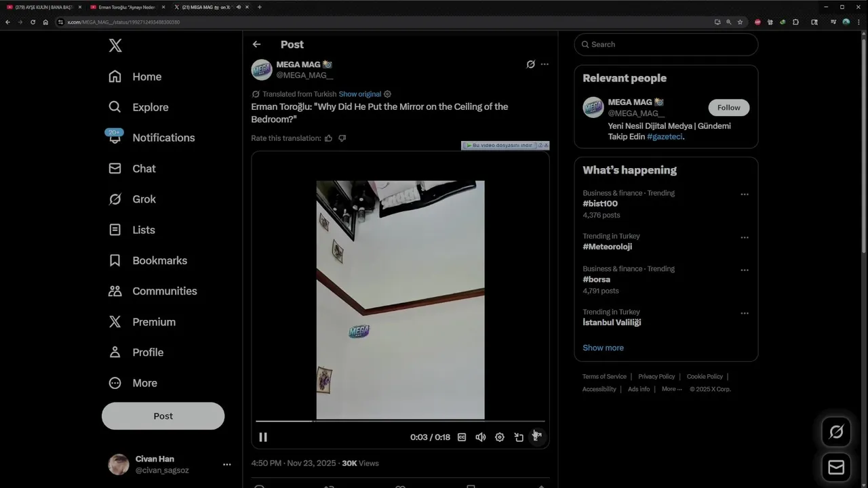Open translation settings gear icon

pyautogui.click(x=387, y=94)
